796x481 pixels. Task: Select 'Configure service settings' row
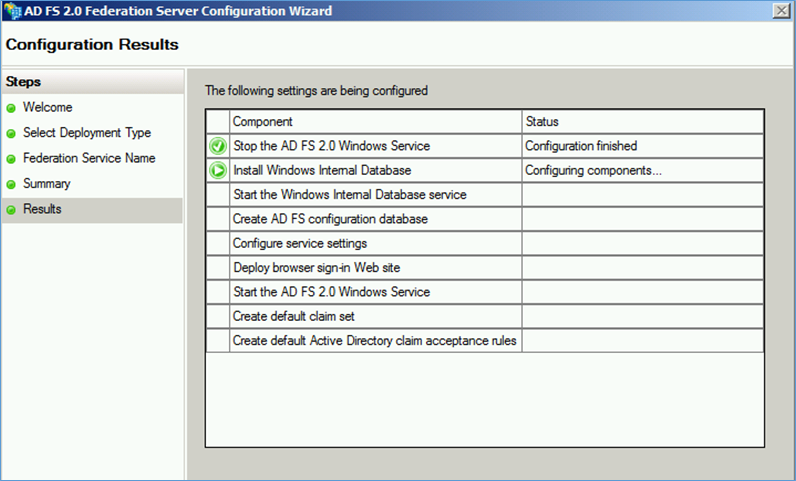click(x=485, y=243)
